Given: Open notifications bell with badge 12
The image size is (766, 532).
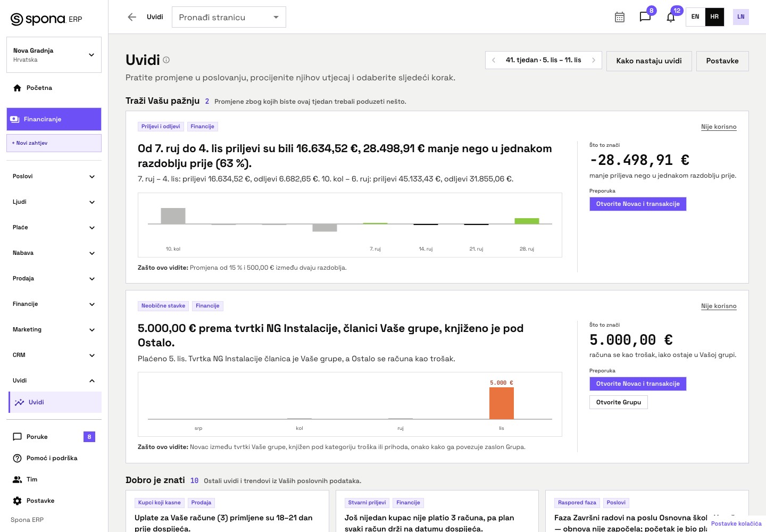Looking at the screenshot, I should tap(671, 17).
